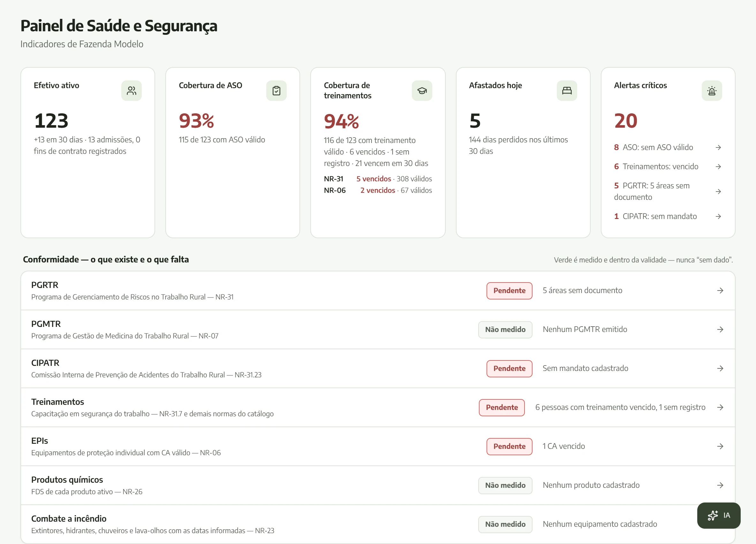Click "Indicadores de Fazenda Modelo" subtitle
The height and width of the screenshot is (544, 756).
pos(82,44)
